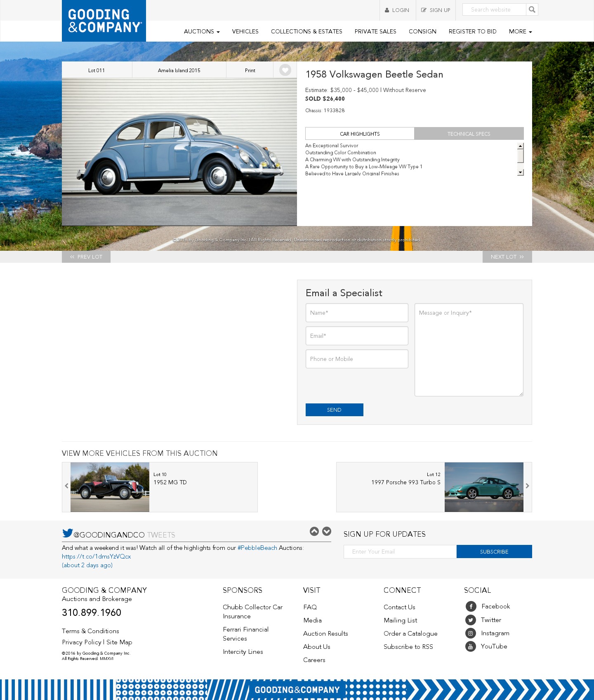Image resolution: width=594 pixels, height=700 pixels.
Task: Switch to Technical Specs tab
Action: pos(469,134)
